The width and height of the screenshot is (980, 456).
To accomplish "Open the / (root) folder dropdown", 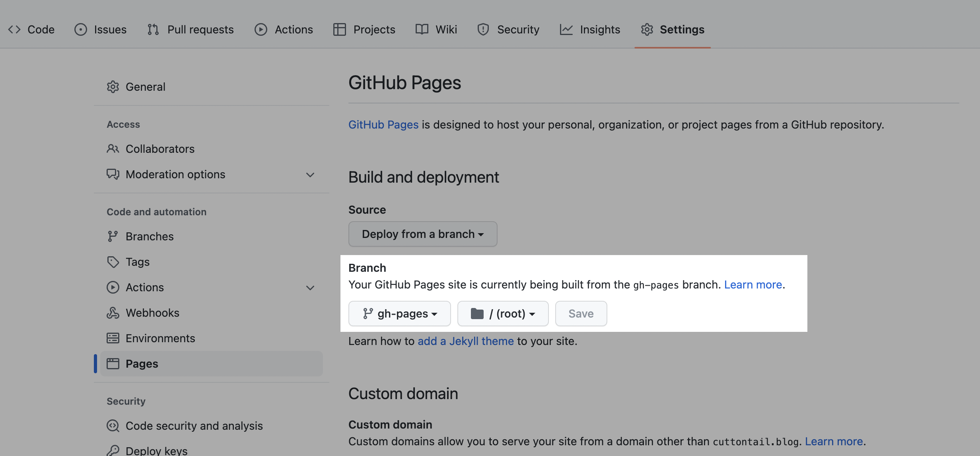I will (503, 314).
